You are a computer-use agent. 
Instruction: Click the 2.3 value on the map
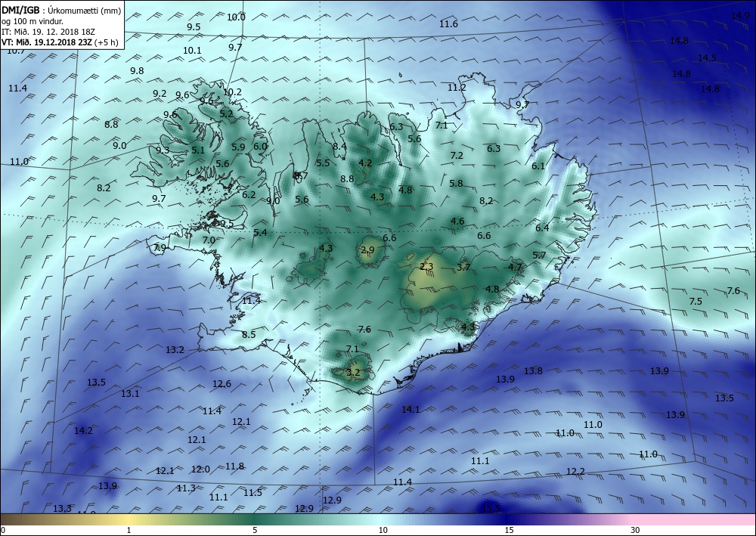click(x=426, y=267)
